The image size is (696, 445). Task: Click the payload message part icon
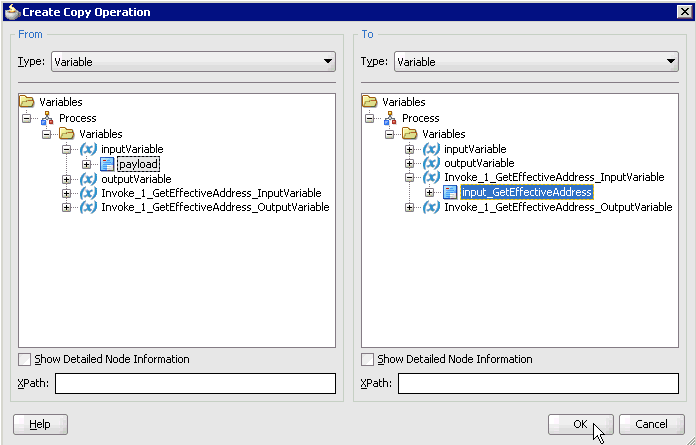click(x=107, y=164)
